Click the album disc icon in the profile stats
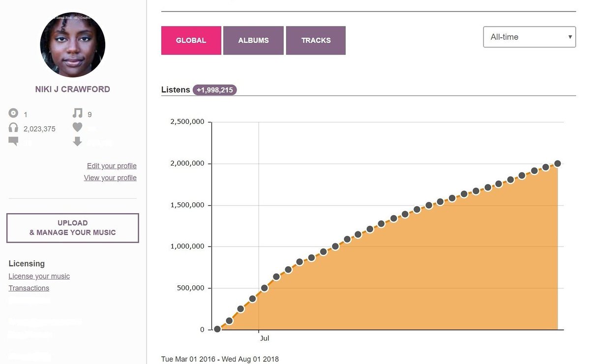 13,113
